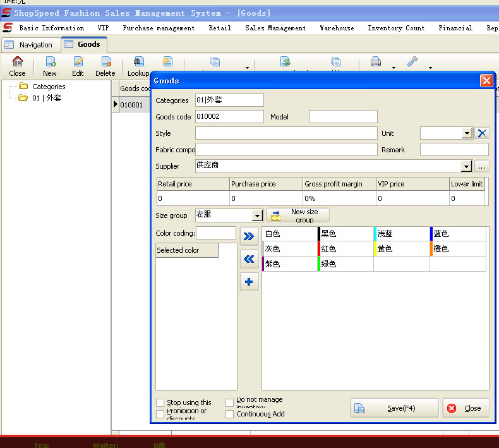Click the Lookup binoculars icon
The image size is (499, 448).
[x=138, y=61]
